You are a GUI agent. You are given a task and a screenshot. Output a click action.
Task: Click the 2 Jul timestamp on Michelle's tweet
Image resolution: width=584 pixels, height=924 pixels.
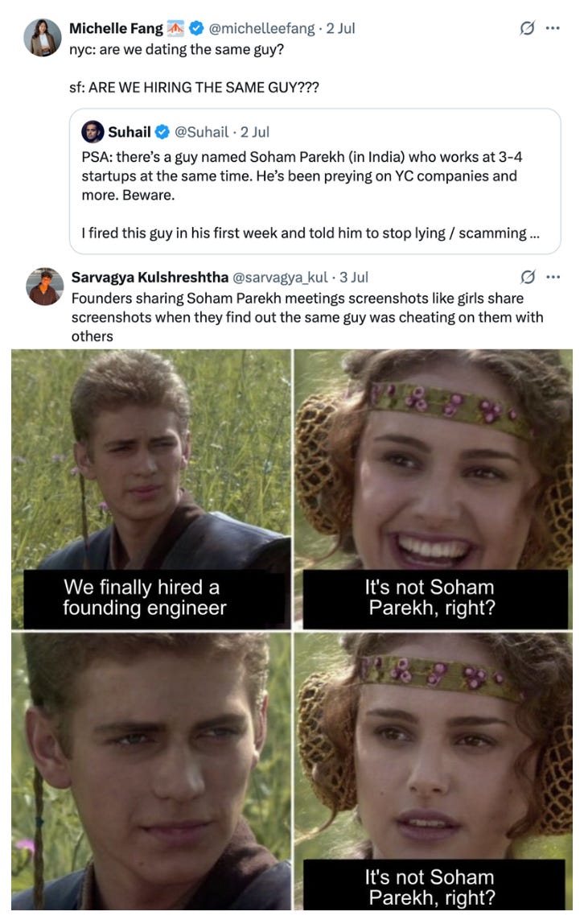(341, 28)
